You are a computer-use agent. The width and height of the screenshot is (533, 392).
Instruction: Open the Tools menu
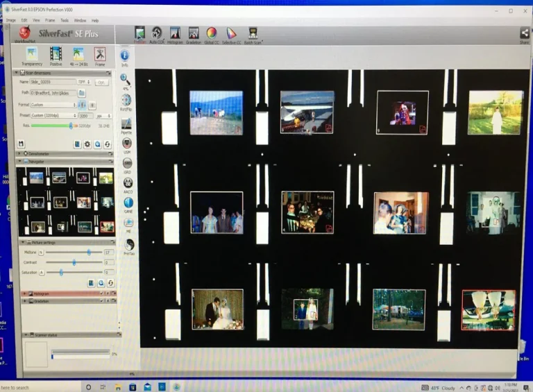click(65, 20)
